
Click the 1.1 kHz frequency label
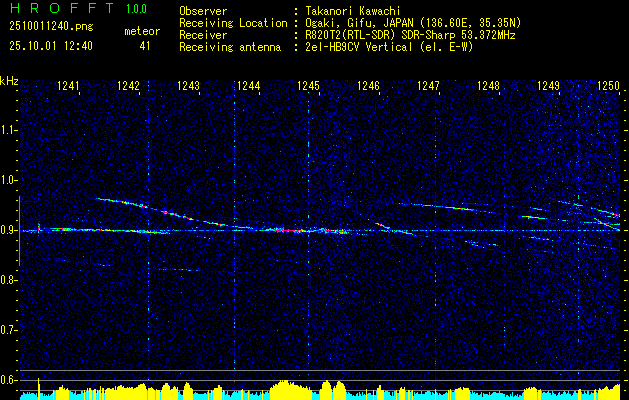click(x=8, y=130)
